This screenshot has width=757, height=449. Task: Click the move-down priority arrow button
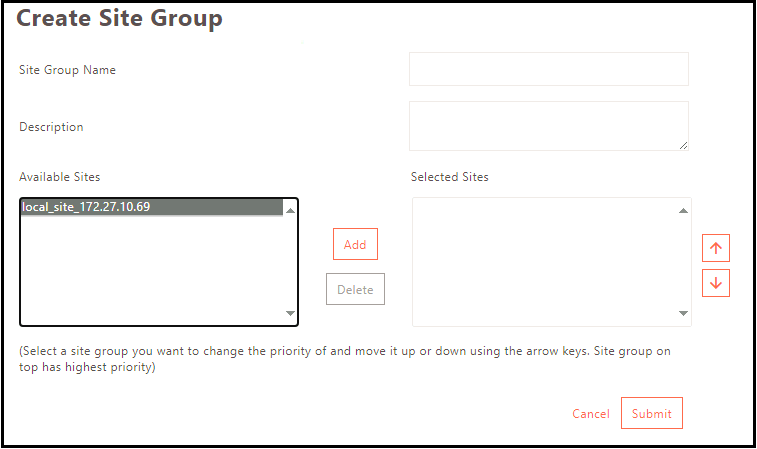[715, 283]
